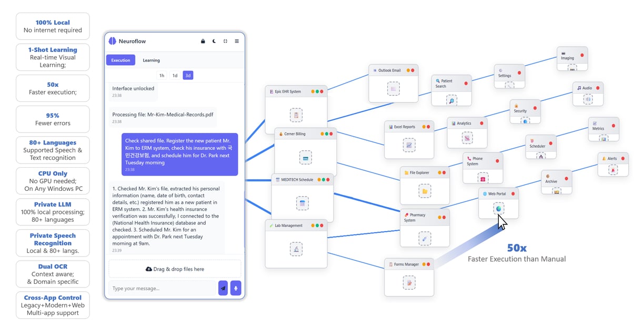
Task: Click the 'Cross-App Control' feature box
Action: coord(53,305)
